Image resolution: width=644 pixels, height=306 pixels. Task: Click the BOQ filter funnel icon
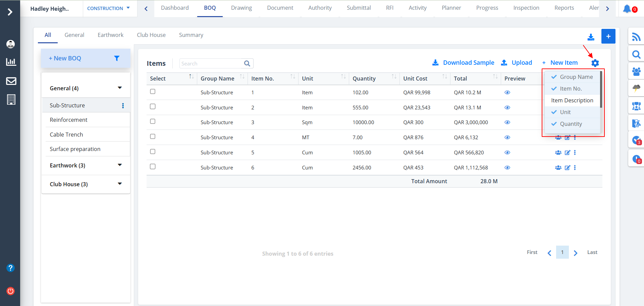117,58
